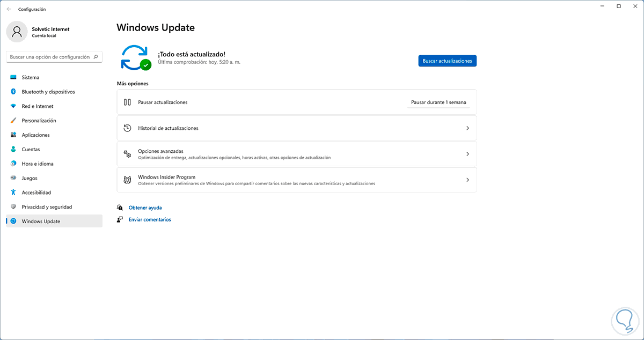Open the Enviar comentarios link
The width and height of the screenshot is (644, 340).
150,219
